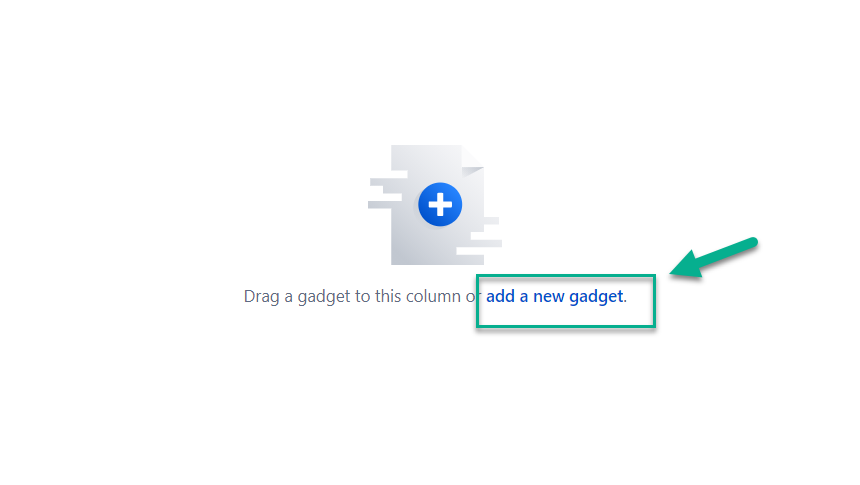Click the word 'add' in the blue link
Screen dimensions: 860x485
(500, 296)
